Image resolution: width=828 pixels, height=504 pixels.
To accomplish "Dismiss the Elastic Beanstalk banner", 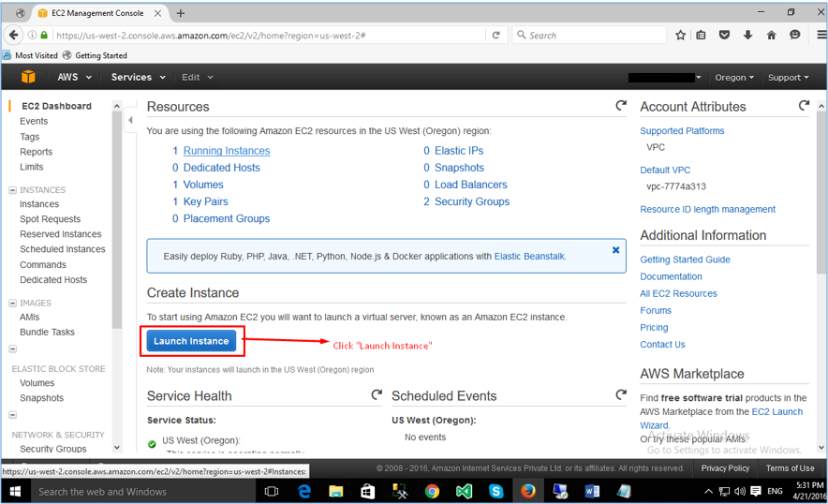I will [x=615, y=250].
